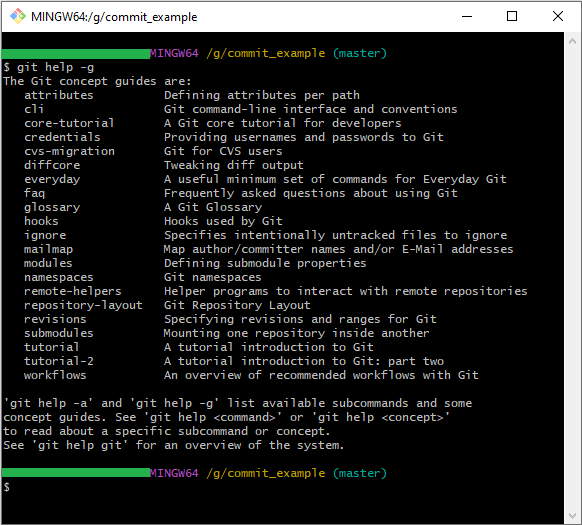Click the 'git help -g' command line
The width and height of the screenshot is (582, 525).
49,67
